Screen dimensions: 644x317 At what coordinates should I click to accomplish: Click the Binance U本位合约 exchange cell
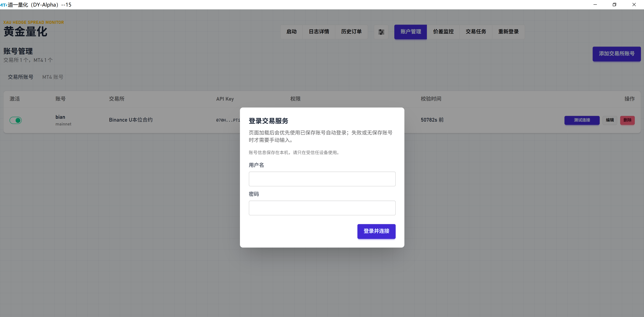tap(131, 120)
